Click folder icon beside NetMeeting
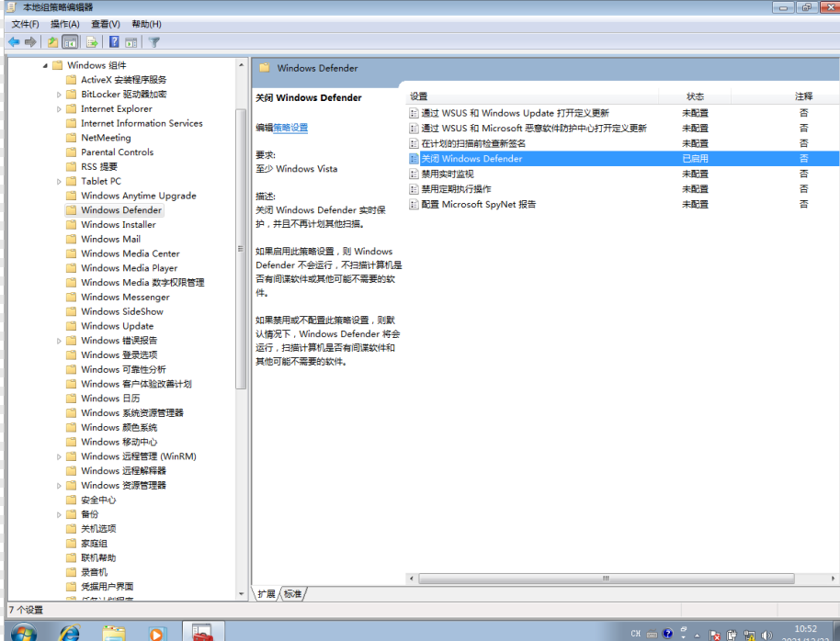840x641 pixels. [x=72, y=138]
